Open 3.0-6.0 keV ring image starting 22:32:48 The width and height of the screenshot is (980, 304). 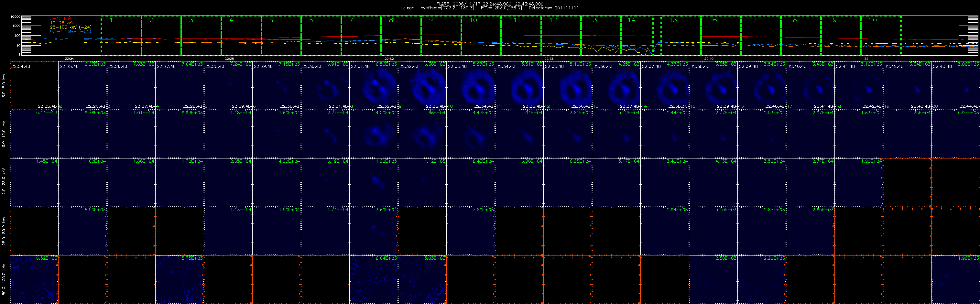click(422, 85)
